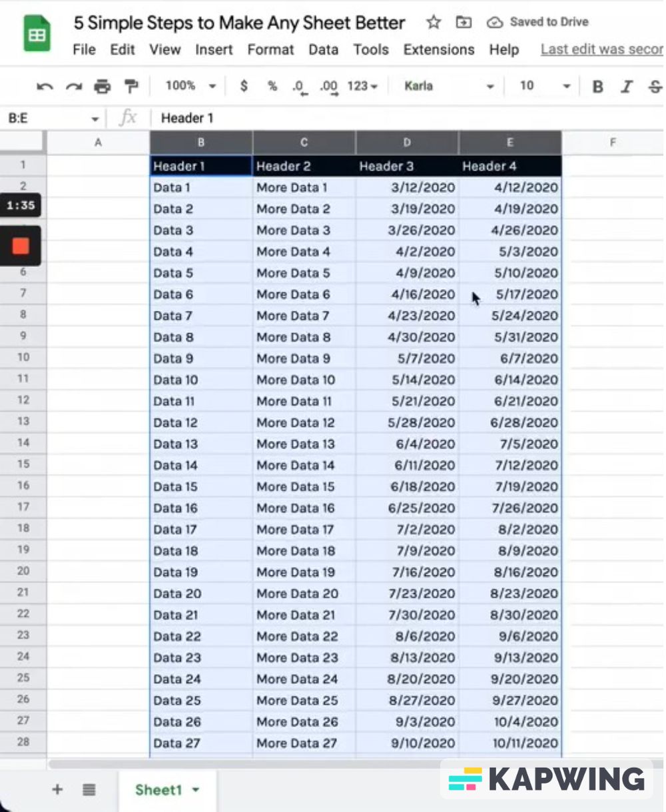Format as percent icon
The width and height of the screenshot is (666, 812).
click(x=272, y=86)
